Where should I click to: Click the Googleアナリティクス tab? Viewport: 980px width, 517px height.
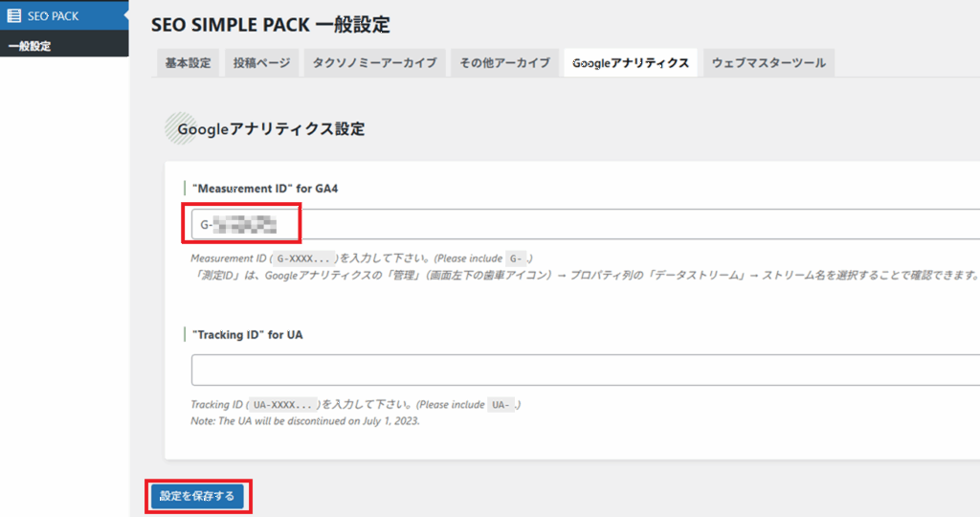[x=630, y=63]
